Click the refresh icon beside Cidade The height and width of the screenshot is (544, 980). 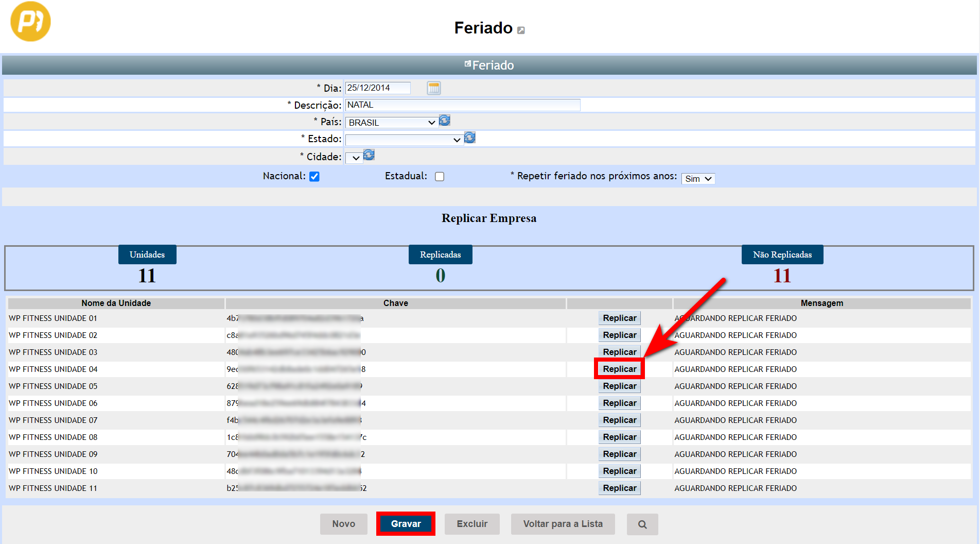point(369,155)
